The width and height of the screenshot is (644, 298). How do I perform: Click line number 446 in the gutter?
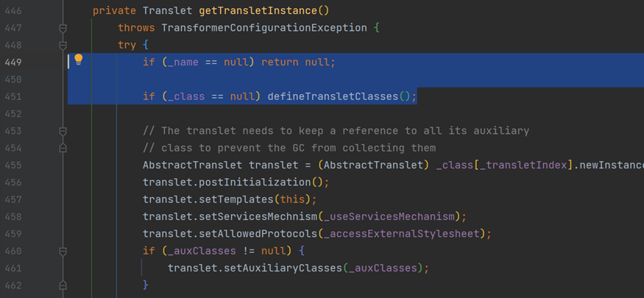tap(13, 11)
